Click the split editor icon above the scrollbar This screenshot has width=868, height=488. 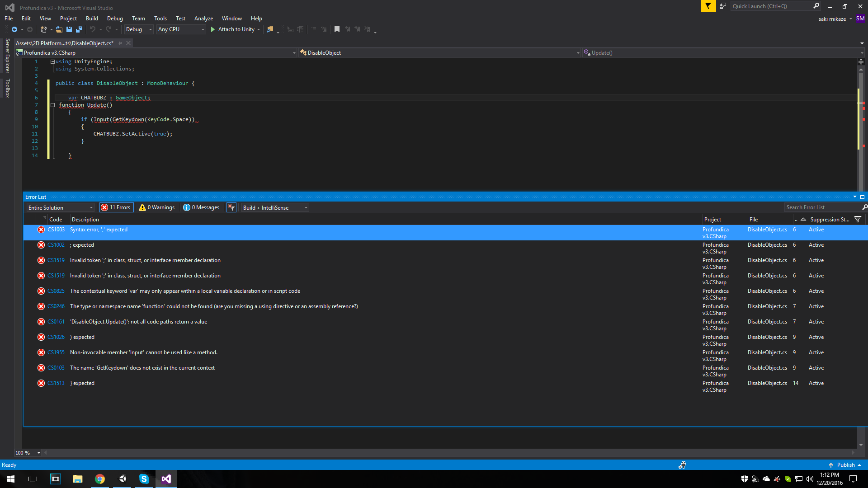[x=861, y=61]
